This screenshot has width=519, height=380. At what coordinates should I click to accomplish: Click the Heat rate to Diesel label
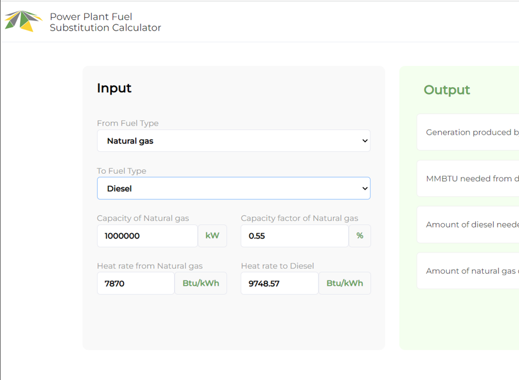click(x=277, y=266)
